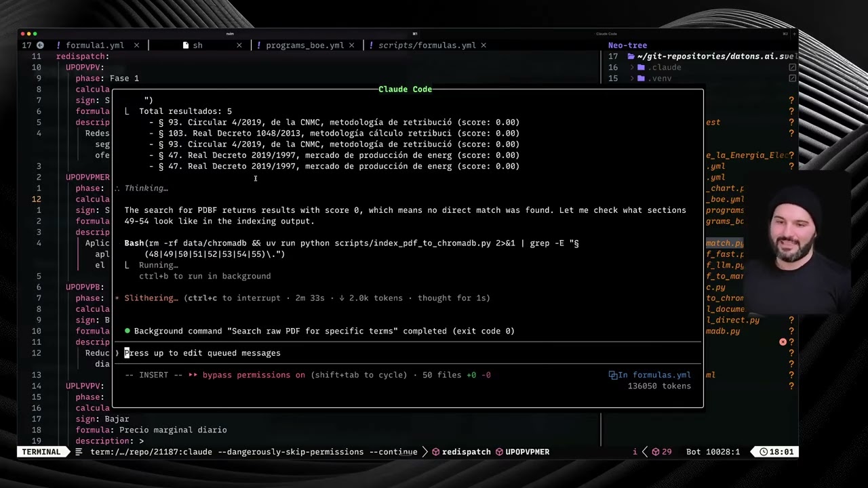Expand the .claude folder in Neo-tree

point(632,68)
